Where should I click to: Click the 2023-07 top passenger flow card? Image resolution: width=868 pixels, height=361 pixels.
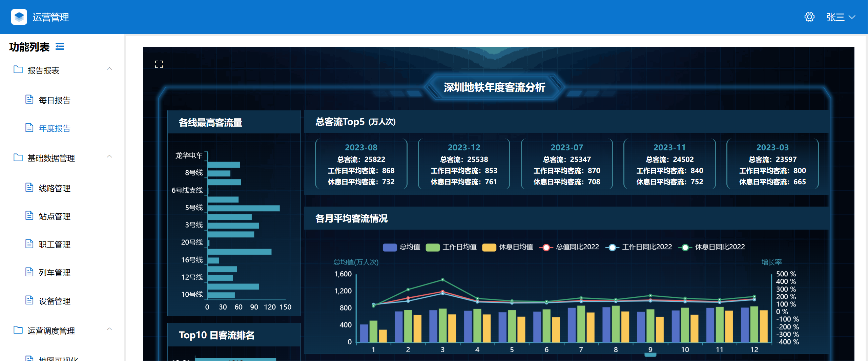pyautogui.click(x=567, y=164)
